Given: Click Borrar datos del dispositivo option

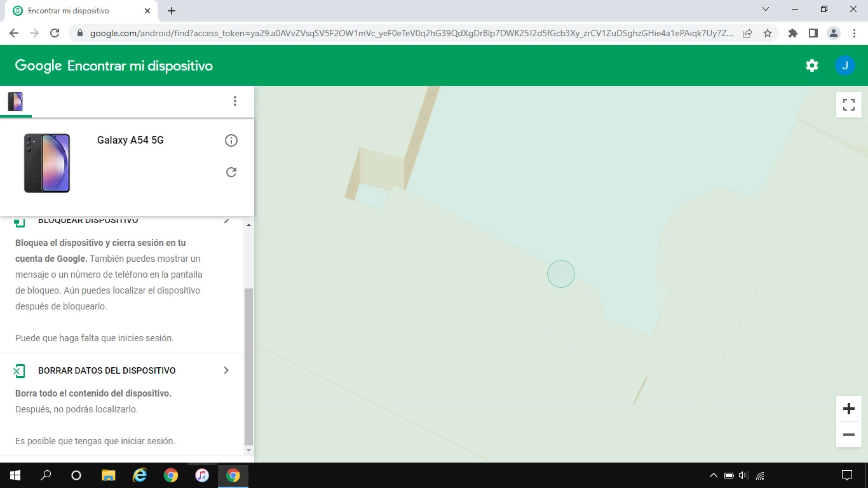Looking at the screenshot, I should [107, 370].
